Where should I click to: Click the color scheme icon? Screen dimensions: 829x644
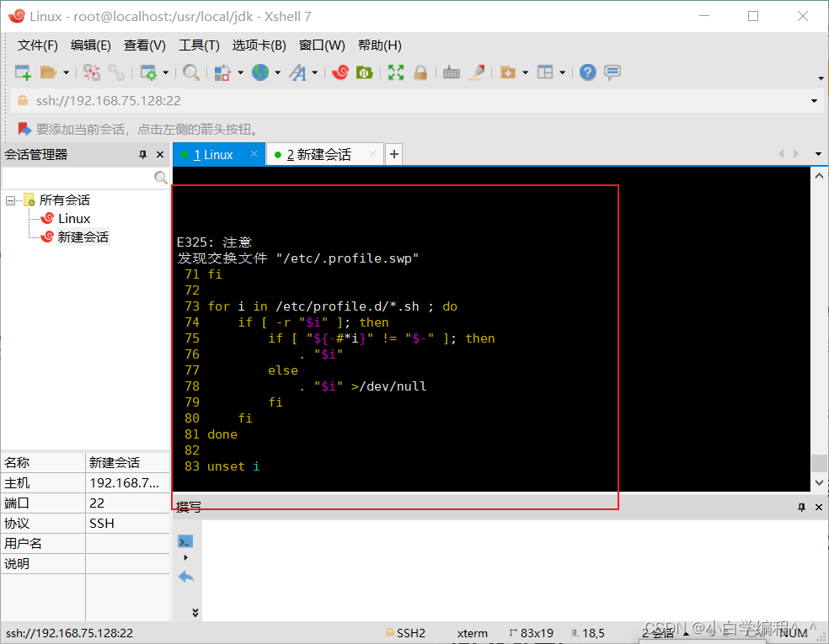coord(222,72)
